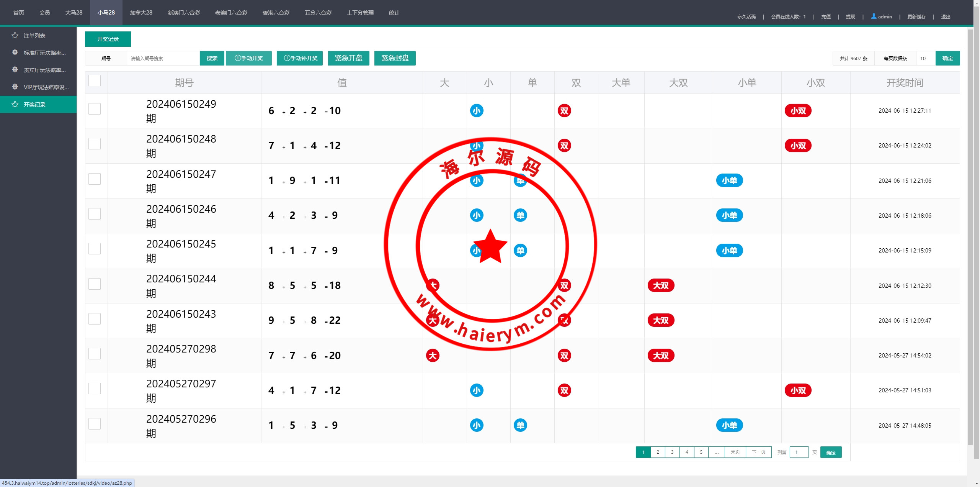Click the admin user icon
Image resolution: width=980 pixels, height=487 pixels.
(874, 16)
